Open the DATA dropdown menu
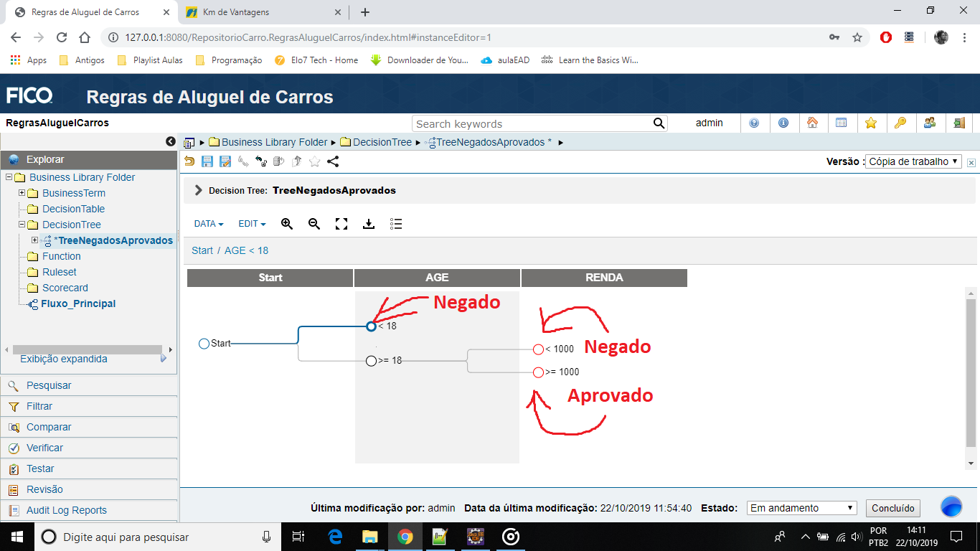980x551 pixels. (207, 224)
